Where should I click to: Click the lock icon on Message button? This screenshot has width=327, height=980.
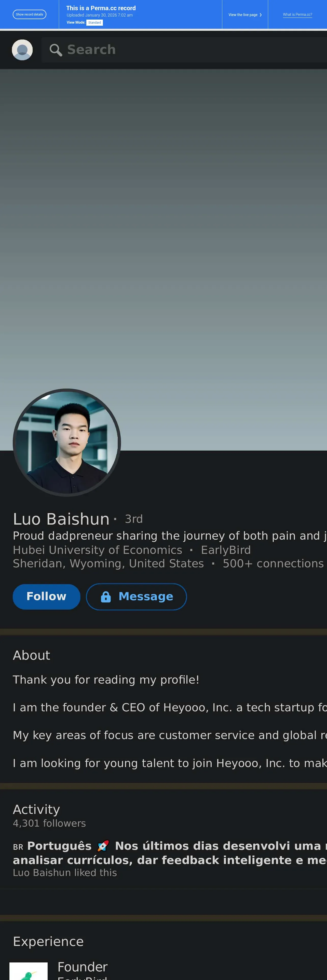(x=106, y=597)
